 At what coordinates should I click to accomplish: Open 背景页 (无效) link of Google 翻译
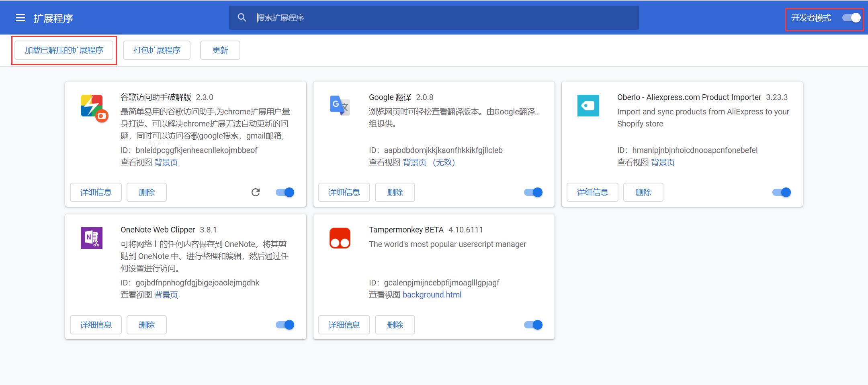click(429, 162)
